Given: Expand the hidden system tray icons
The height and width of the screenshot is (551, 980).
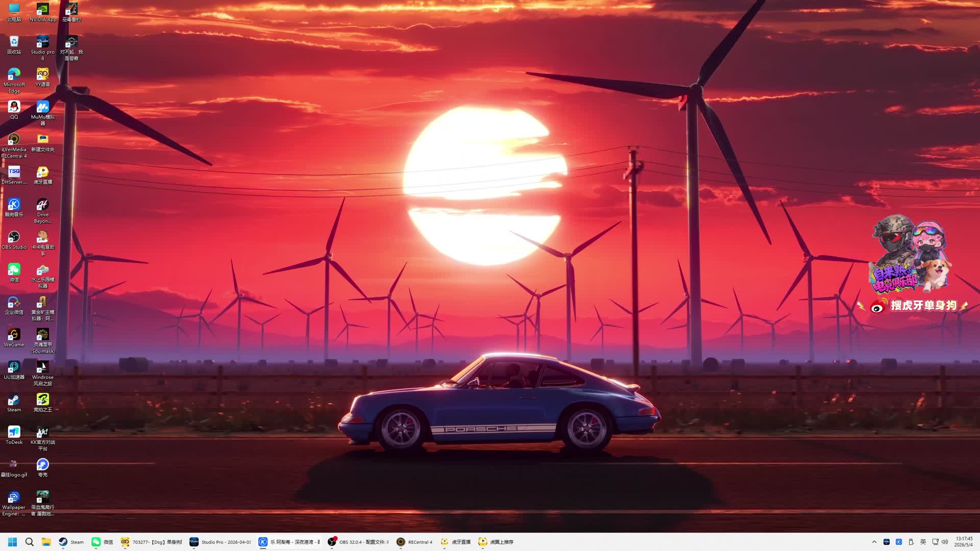Looking at the screenshot, I should 874,542.
